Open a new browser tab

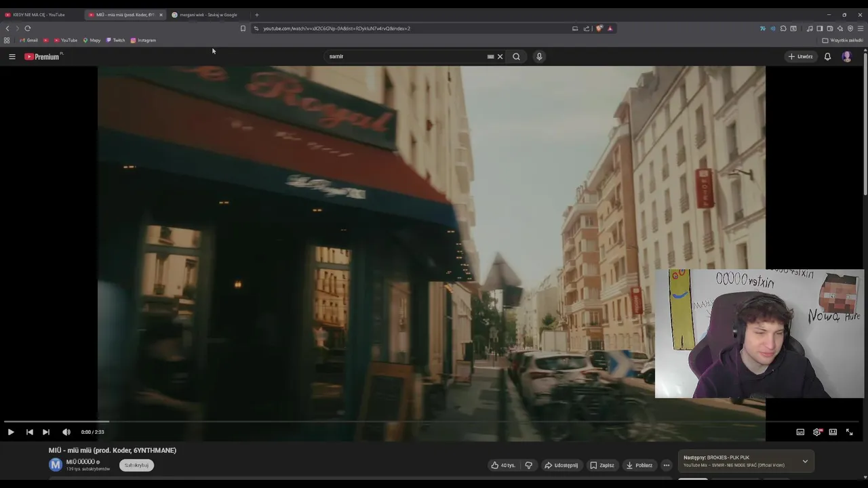point(256,15)
